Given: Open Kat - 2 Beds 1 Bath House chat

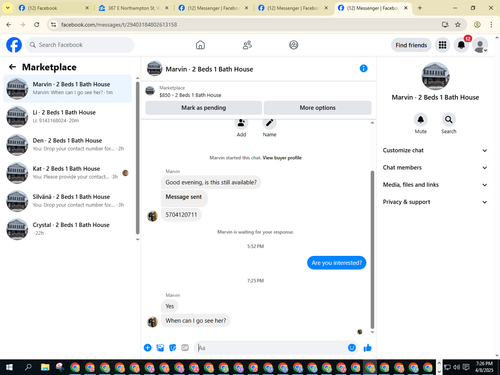Looking at the screenshot, I should pyautogui.click(x=68, y=173).
